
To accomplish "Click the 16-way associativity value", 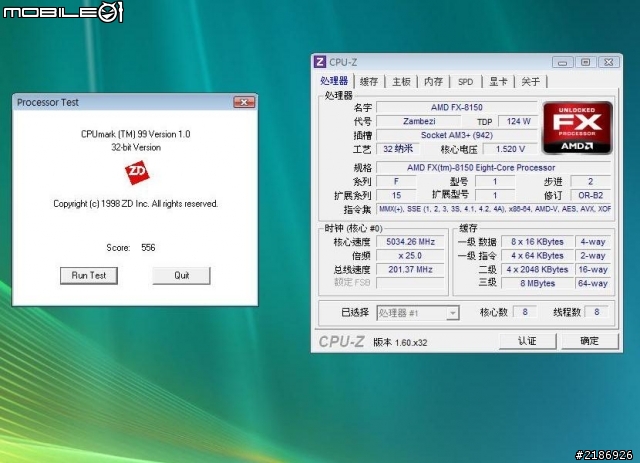I will click(593, 269).
